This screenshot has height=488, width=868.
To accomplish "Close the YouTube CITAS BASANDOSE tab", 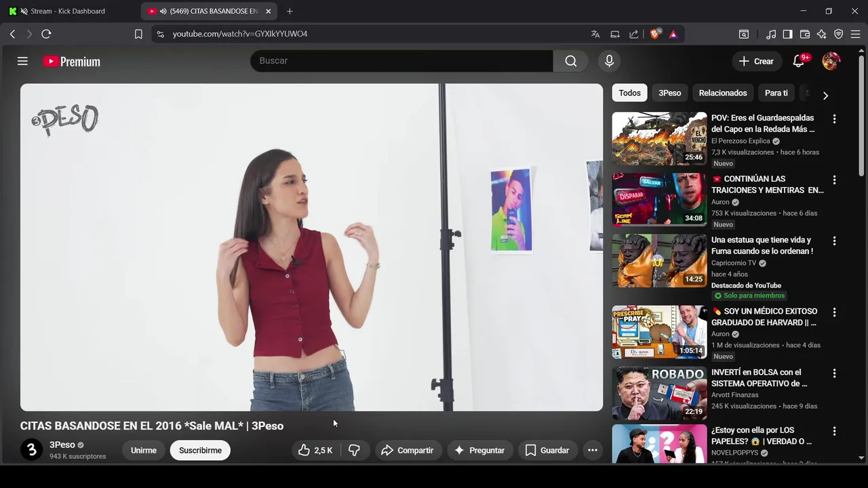I will tap(269, 12).
